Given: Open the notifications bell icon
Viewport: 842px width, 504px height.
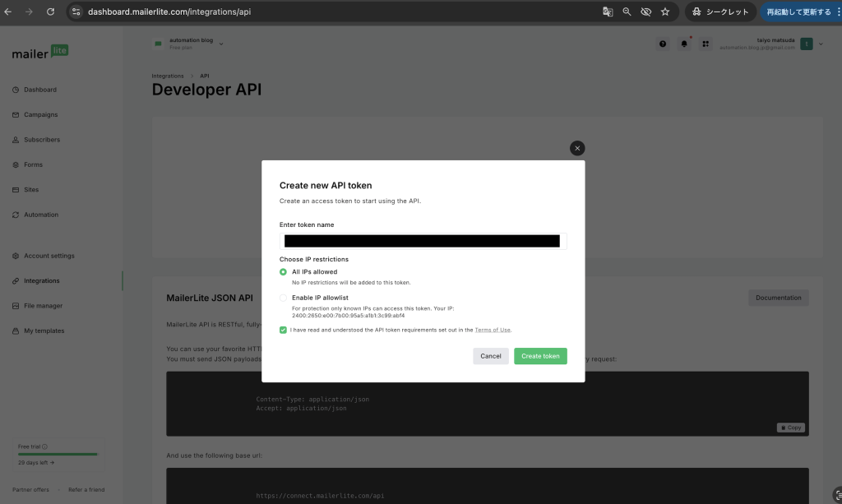Looking at the screenshot, I should [684, 44].
